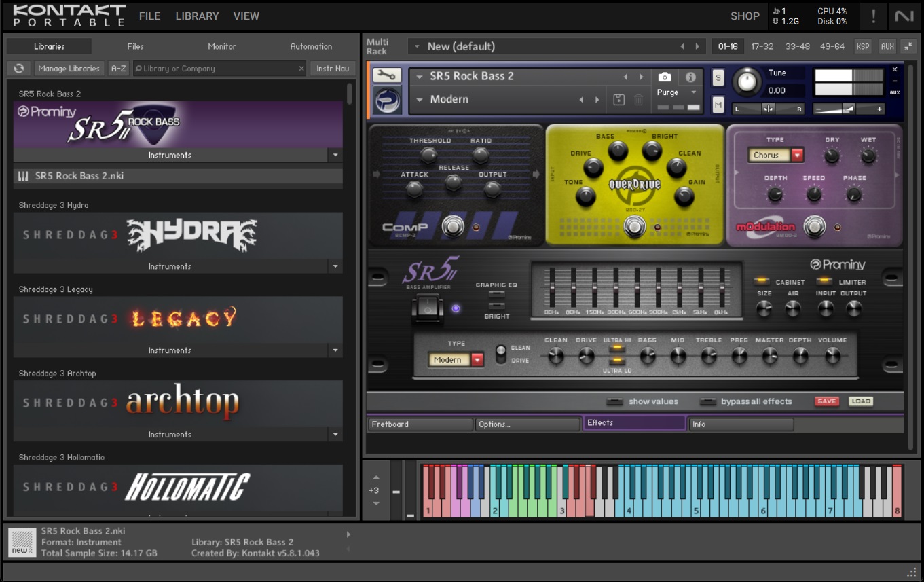Open the Modern snapshot dropdown
Image resolution: width=924 pixels, height=582 pixels.
click(420, 100)
